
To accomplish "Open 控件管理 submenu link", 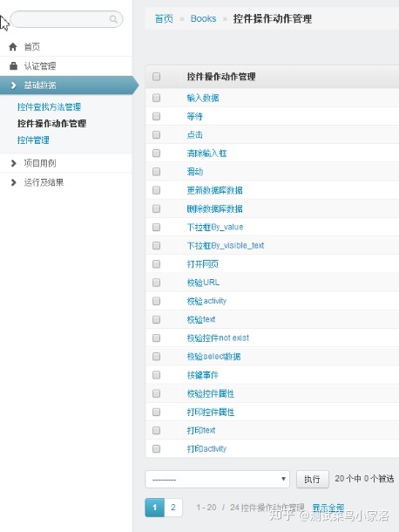I will (33, 140).
